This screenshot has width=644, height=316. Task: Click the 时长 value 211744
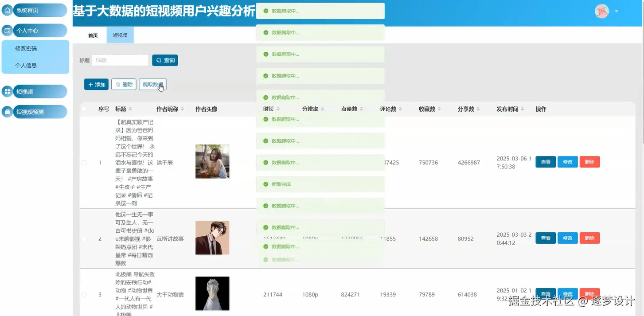coord(273,295)
